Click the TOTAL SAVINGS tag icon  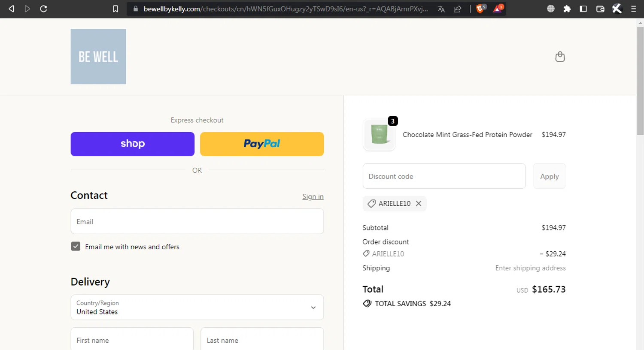coord(367,304)
